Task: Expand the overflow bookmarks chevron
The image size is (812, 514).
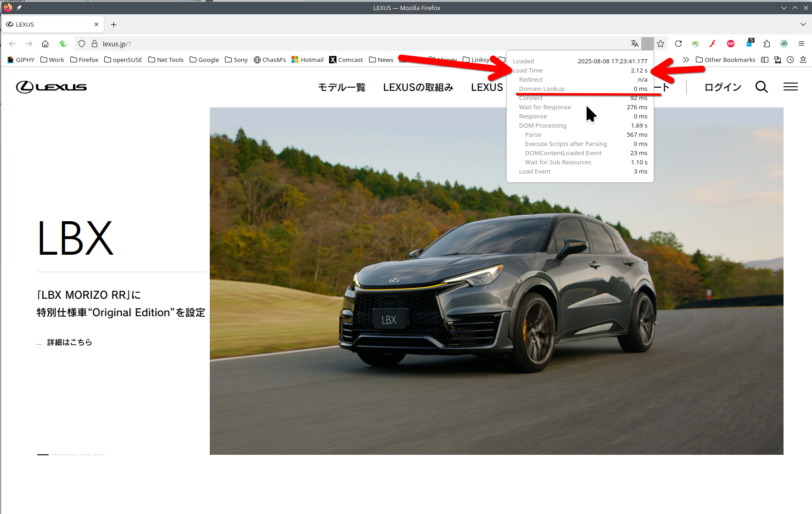Action: click(686, 60)
